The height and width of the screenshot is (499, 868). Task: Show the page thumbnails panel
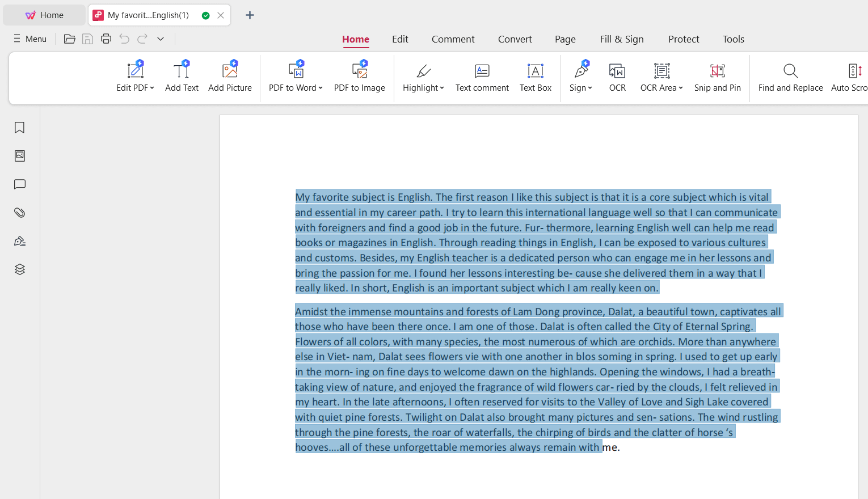click(19, 156)
